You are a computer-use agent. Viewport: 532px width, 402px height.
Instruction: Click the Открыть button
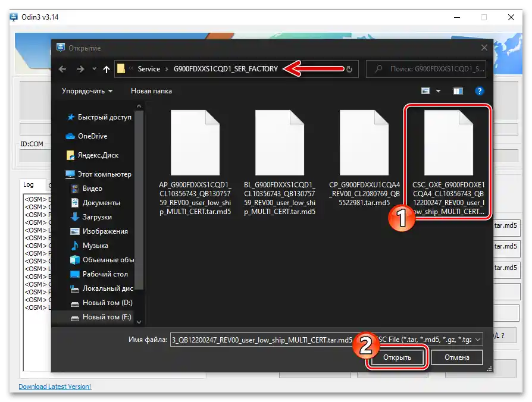[x=396, y=357]
